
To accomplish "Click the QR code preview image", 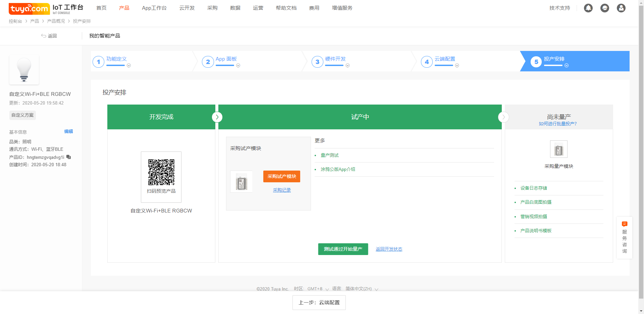I will [x=161, y=172].
